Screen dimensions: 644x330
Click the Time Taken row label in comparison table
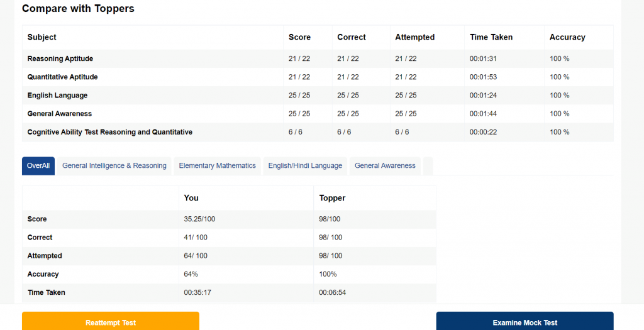click(47, 293)
